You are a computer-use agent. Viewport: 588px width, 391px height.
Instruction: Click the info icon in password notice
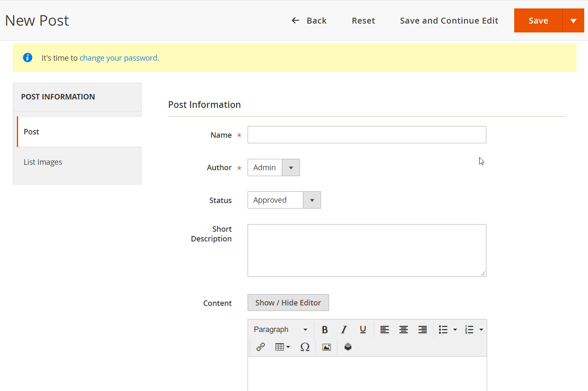[27, 57]
